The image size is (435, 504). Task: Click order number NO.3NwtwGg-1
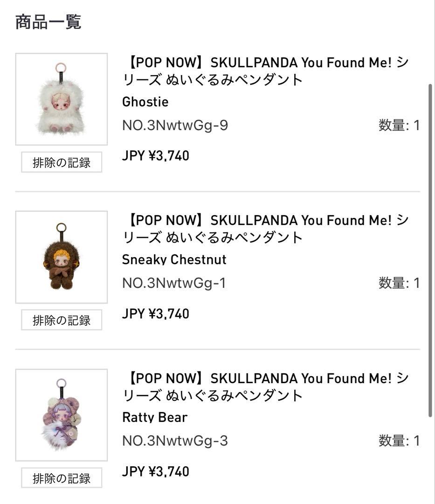click(x=174, y=283)
